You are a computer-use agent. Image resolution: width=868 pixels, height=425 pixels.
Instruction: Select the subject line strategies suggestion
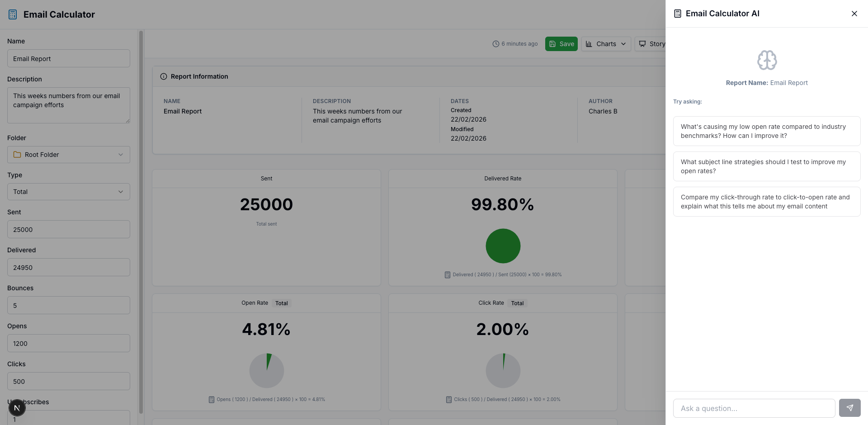pos(767,166)
